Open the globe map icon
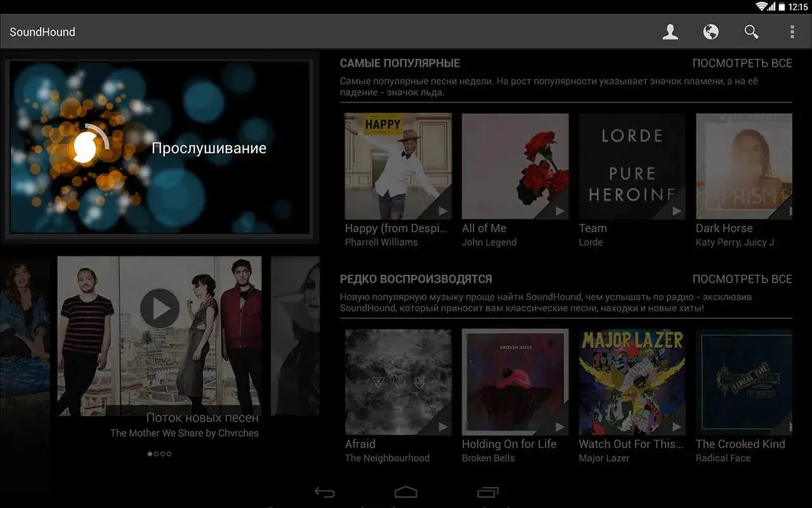Screen dimensions: 812x508 (710, 32)
